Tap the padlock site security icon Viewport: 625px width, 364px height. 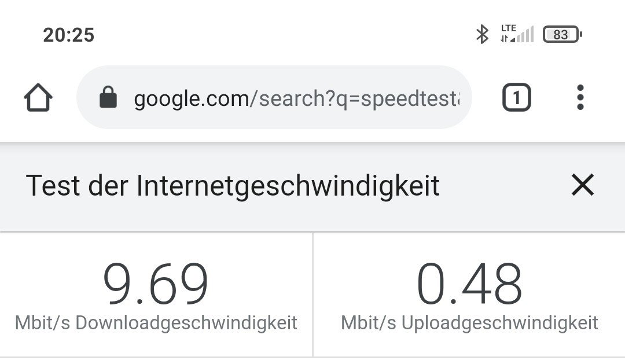(x=108, y=97)
